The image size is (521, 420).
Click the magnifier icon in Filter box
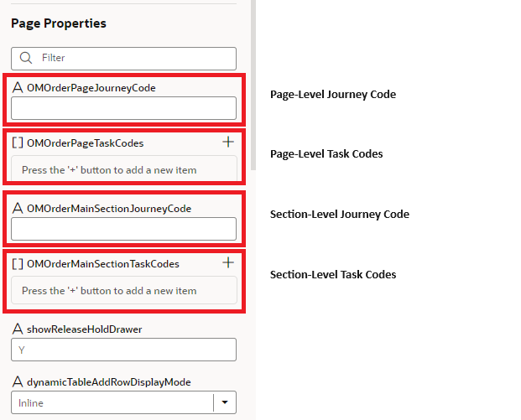point(25,58)
